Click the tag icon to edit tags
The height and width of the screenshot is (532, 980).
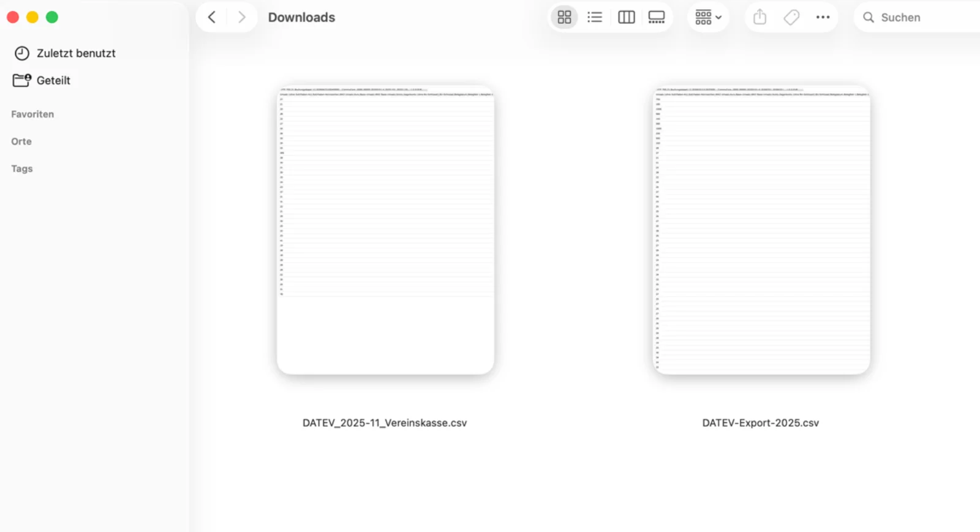coord(791,17)
